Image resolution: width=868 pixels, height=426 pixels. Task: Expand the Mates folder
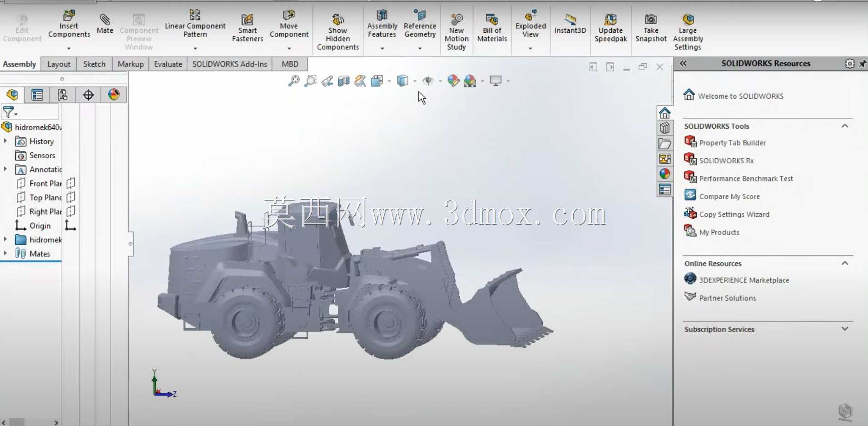[5, 253]
